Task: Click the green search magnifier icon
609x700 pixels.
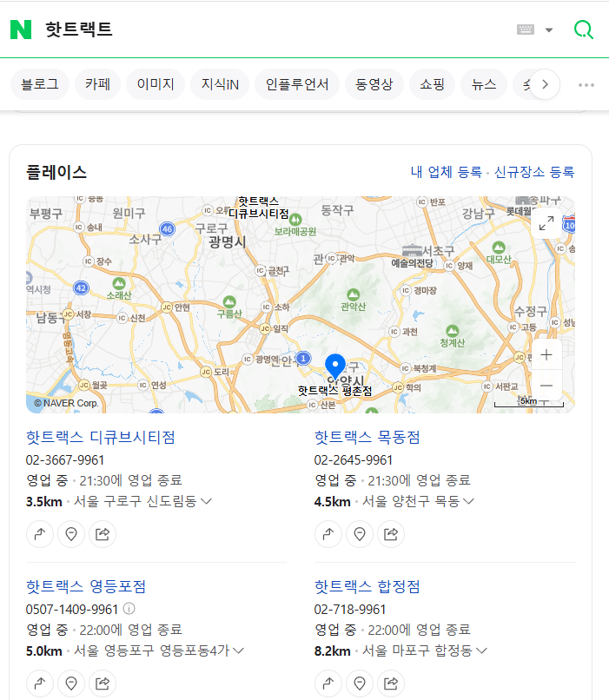Action: 583,30
